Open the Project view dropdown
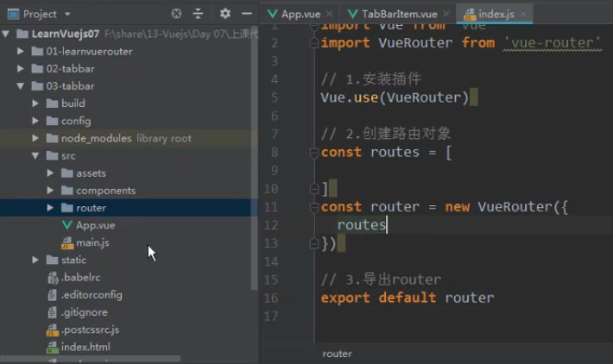 pos(67,14)
